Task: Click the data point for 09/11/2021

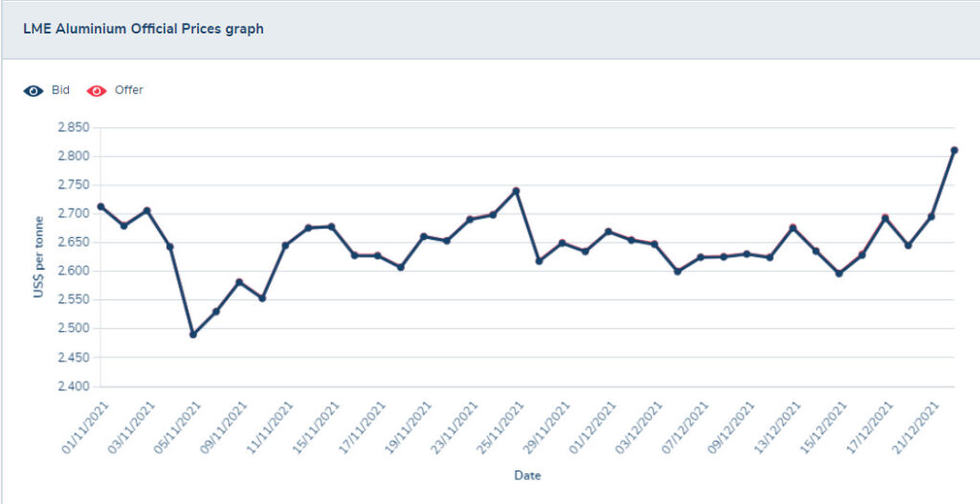Action: pos(239,282)
